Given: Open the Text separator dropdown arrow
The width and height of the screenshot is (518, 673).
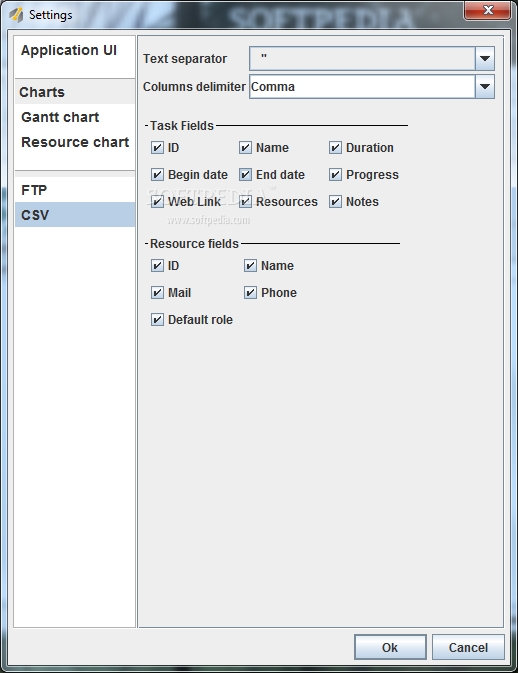Looking at the screenshot, I should (485, 58).
